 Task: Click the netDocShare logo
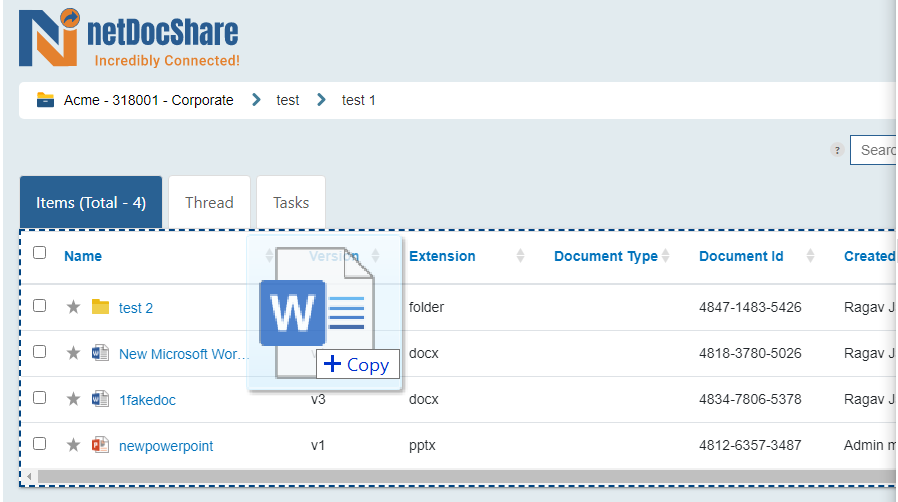coord(129,38)
